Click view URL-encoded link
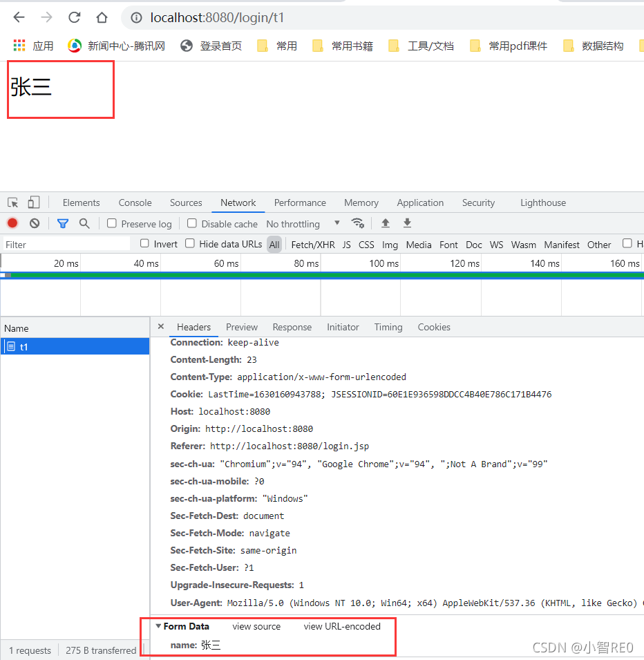Viewport: 644px width, 660px height. [342, 626]
